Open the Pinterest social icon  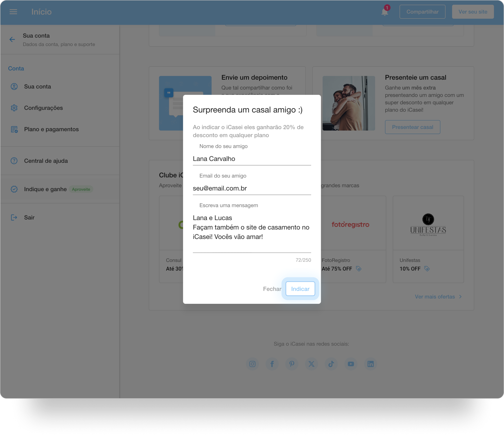point(292,364)
